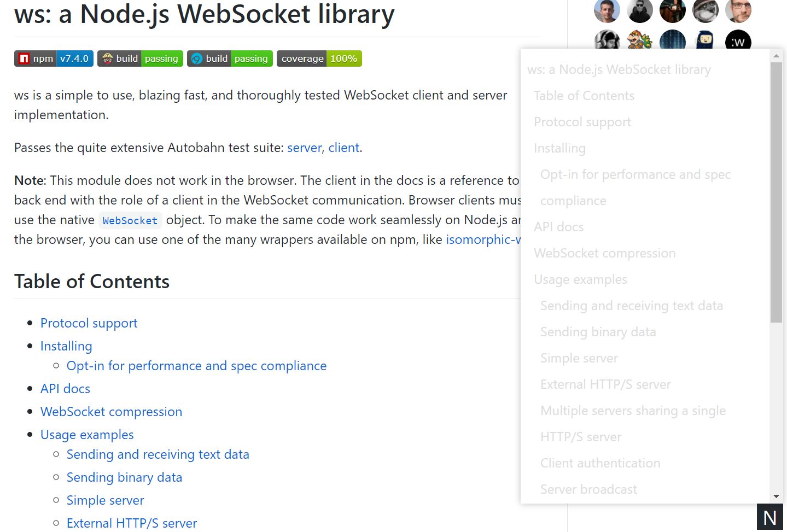Click the isomorphic-w link in the Note paragraph
Viewport: 787px width, 532px height.
point(483,239)
